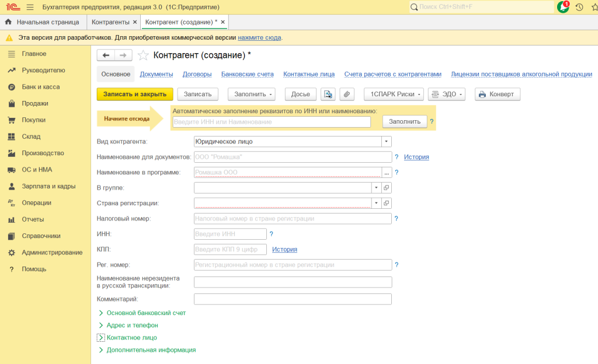Open the hamburger main menu icon
598x364 pixels.
[30, 7]
